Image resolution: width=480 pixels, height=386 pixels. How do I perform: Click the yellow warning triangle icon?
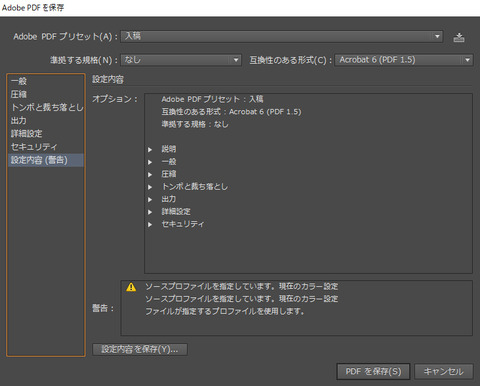(x=131, y=287)
